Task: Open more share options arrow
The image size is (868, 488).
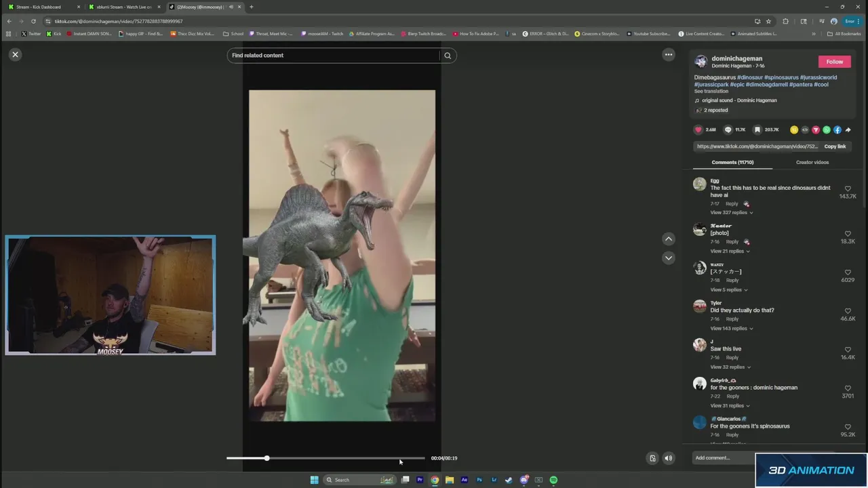Action: tap(848, 129)
